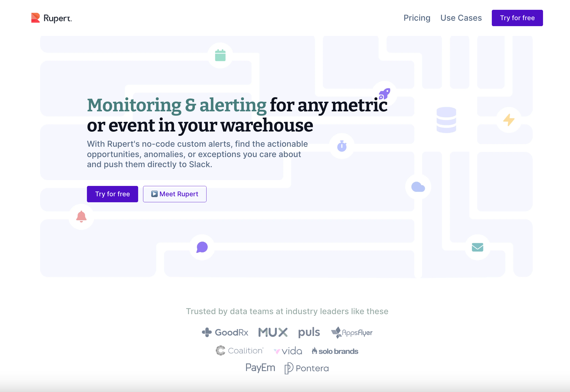Screen dimensions: 570x392
Task: Click the Try for free hero button
Action: 112,194
